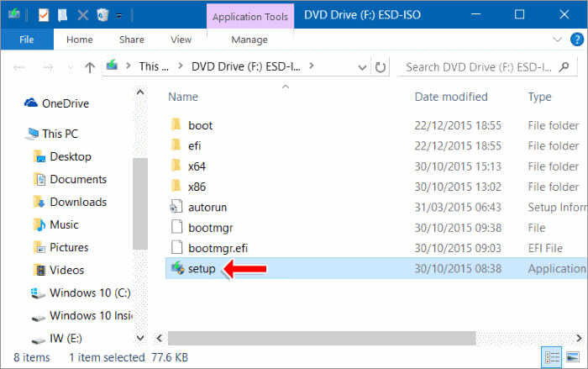Sort by Date modified column header
Viewport: 588px width, 369px height.
point(451,97)
